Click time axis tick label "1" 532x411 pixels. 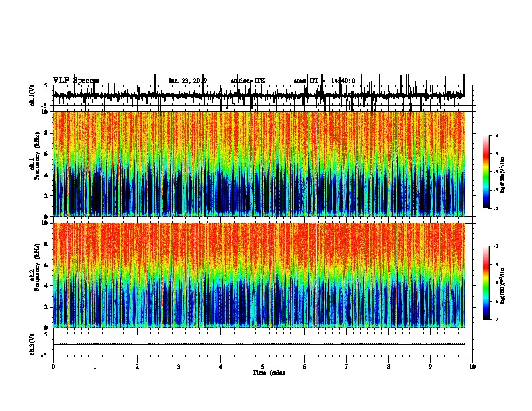point(95,367)
